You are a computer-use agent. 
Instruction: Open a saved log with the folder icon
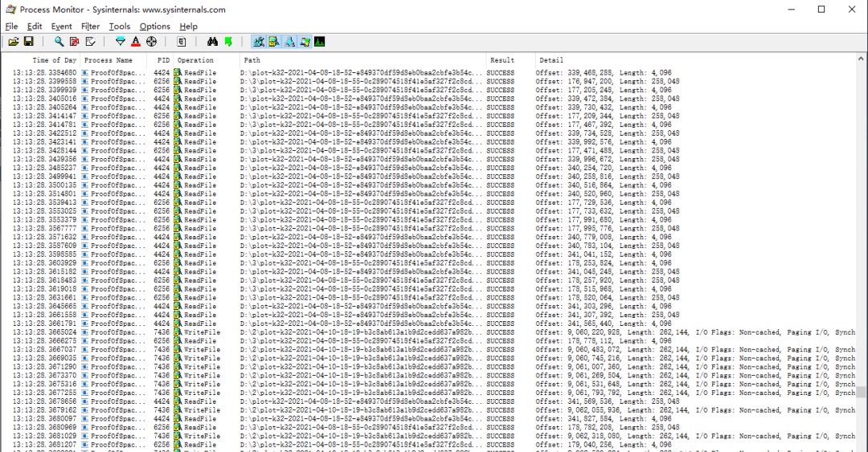[x=14, y=42]
